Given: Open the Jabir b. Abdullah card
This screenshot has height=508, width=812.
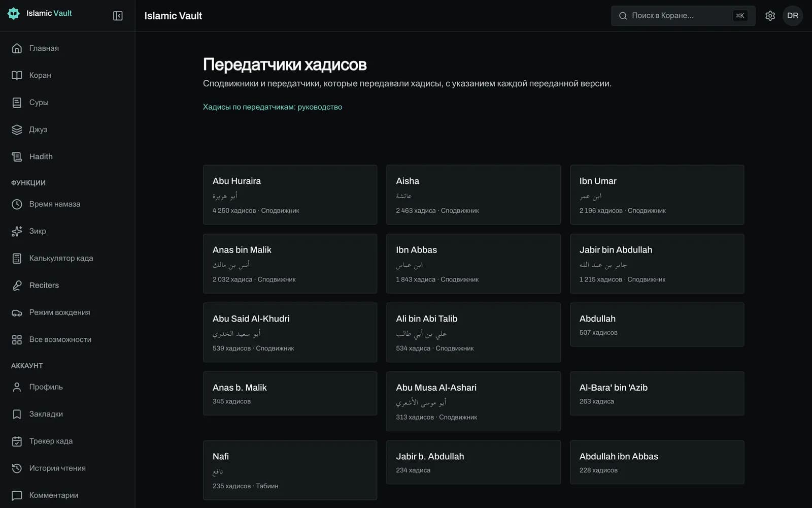Looking at the screenshot, I should pos(473,462).
